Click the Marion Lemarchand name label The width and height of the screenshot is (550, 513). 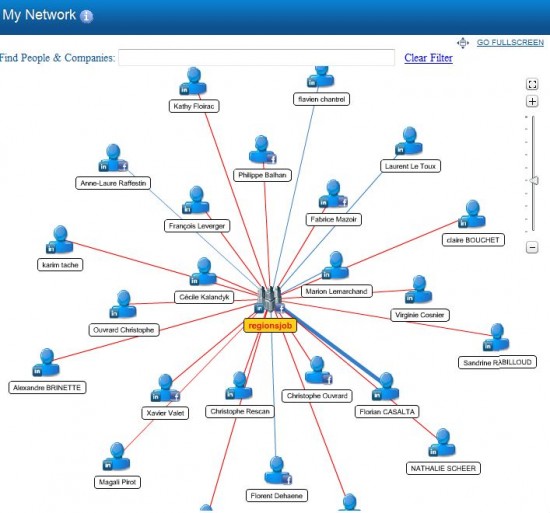point(337,291)
